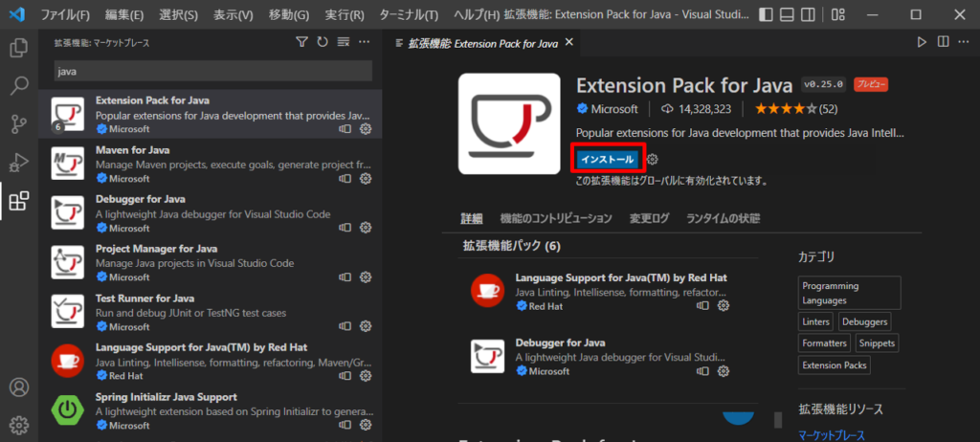The height and width of the screenshot is (442, 980).
Task: Open gear menu for Test Runner for Java
Action: (x=367, y=326)
